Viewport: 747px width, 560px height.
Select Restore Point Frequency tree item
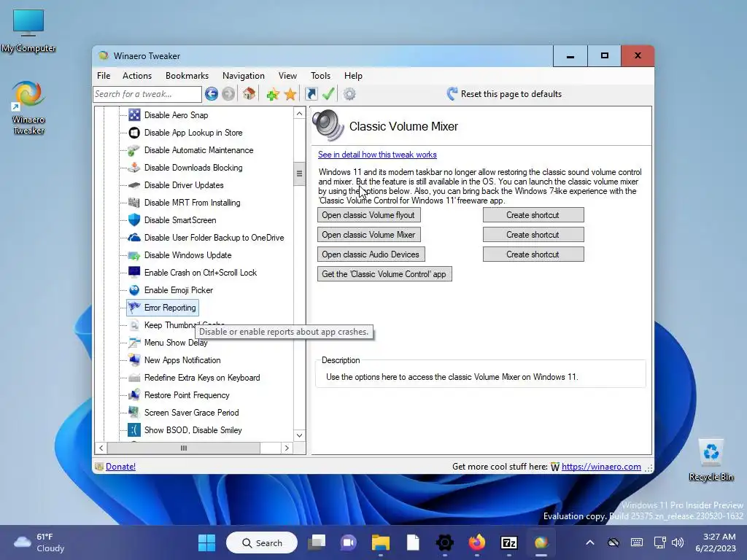click(187, 395)
